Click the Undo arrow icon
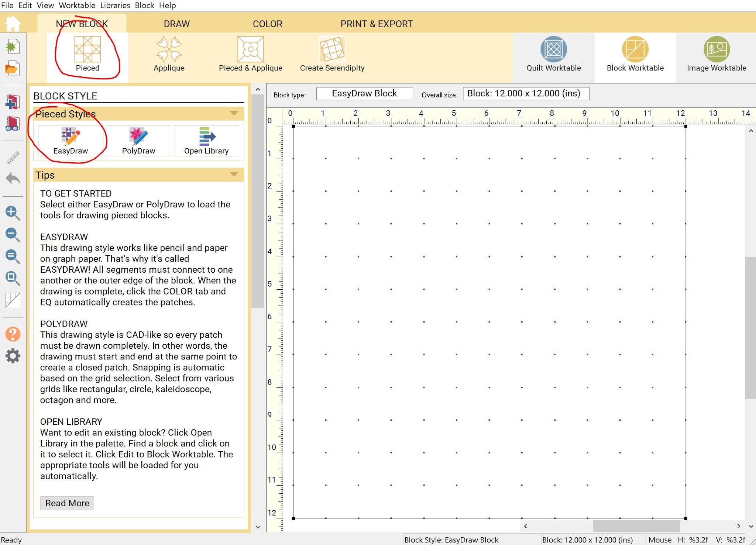This screenshot has width=756, height=545. pyautogui.click(x=13, y=179)
